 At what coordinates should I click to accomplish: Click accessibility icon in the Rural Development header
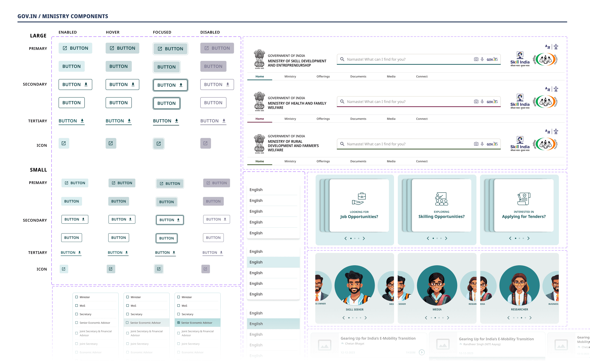pos(556,131)
